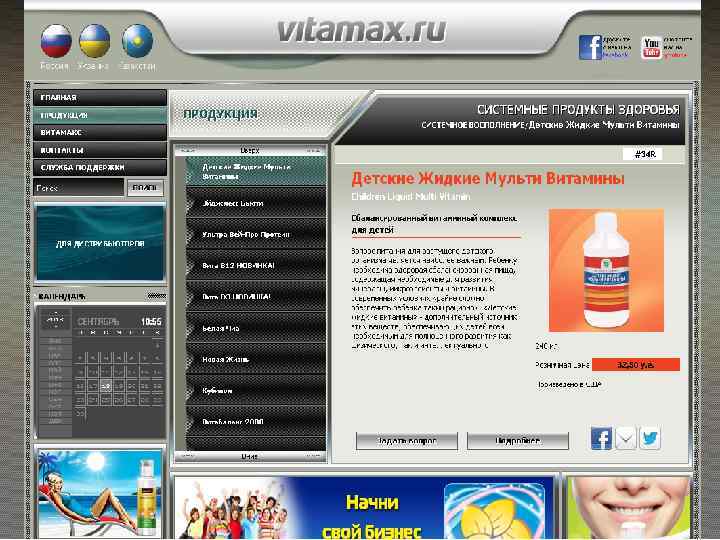Click Детские Жидкие Мульти Витамины heading
This screenshot has width=720, height=540.
(x=488, y=178)
